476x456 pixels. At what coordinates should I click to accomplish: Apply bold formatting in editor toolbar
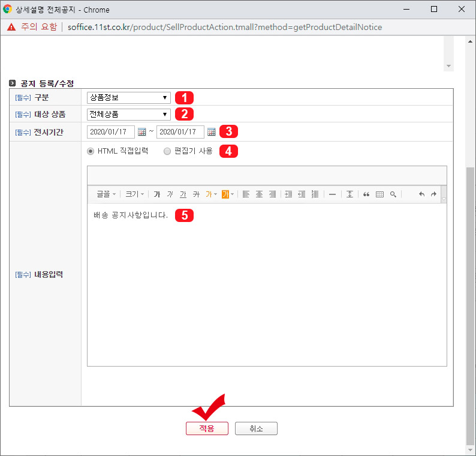pos(157,194)
